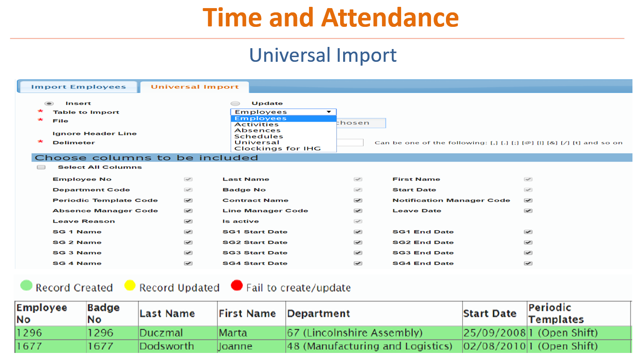Uncheck the Periodic Template Code column
The image size is (641, 364).
(x=188, y=200)
